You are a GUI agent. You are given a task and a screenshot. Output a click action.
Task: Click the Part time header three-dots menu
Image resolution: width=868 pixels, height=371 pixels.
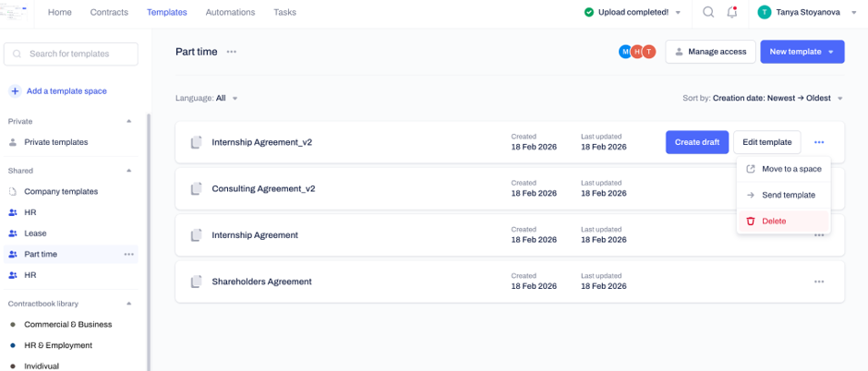[x=232, y=52]
